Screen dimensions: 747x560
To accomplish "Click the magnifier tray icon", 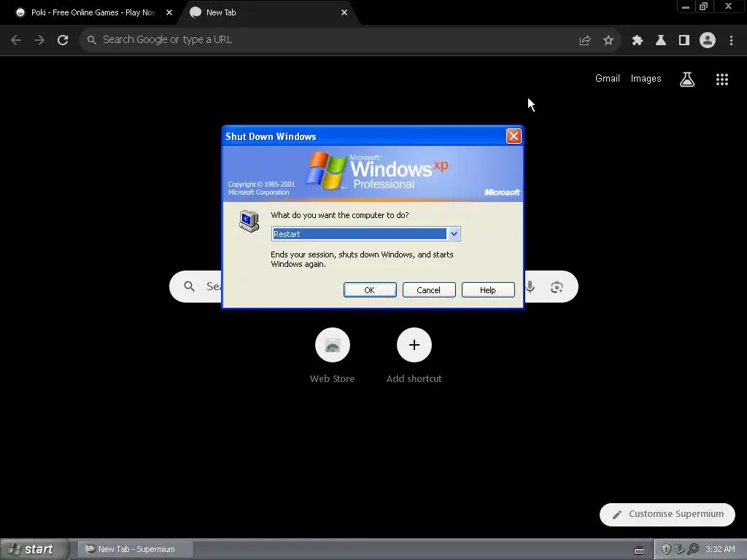I will point(693,550).
